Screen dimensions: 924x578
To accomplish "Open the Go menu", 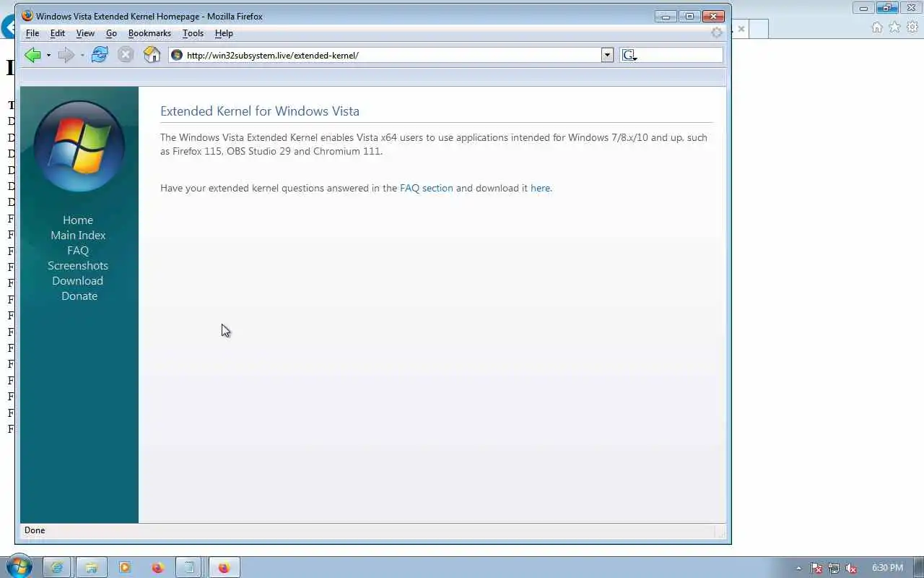I will click(111, 33).
